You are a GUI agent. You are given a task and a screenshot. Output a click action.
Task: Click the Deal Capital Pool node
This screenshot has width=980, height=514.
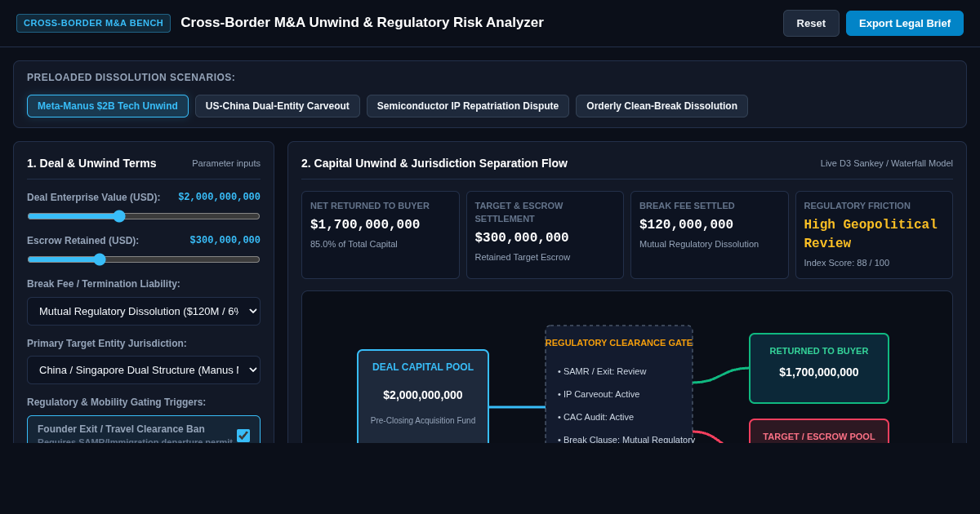423,397
